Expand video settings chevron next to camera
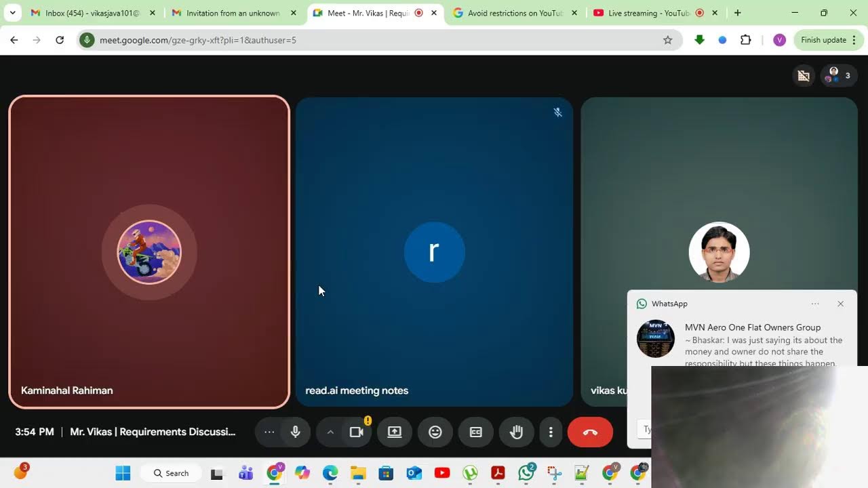The image size is (868, 488). point(330,432)
